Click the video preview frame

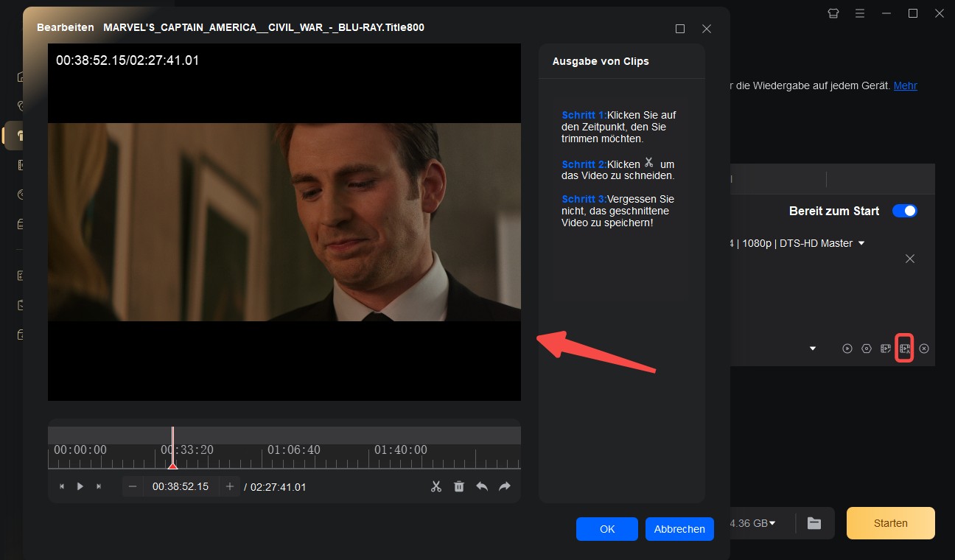[284, 222]
